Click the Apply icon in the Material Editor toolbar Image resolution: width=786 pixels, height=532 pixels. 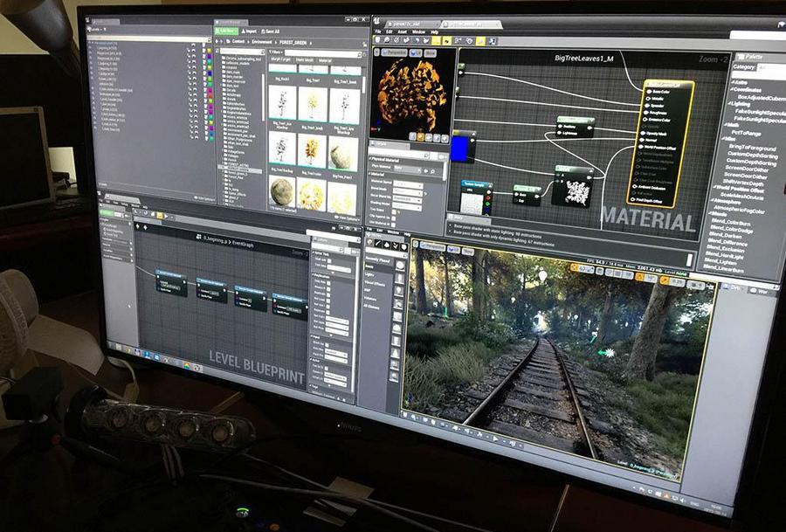397,39
